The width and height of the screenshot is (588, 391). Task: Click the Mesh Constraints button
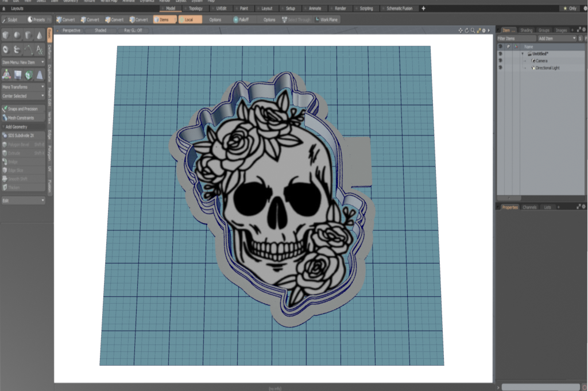point(23,118)
